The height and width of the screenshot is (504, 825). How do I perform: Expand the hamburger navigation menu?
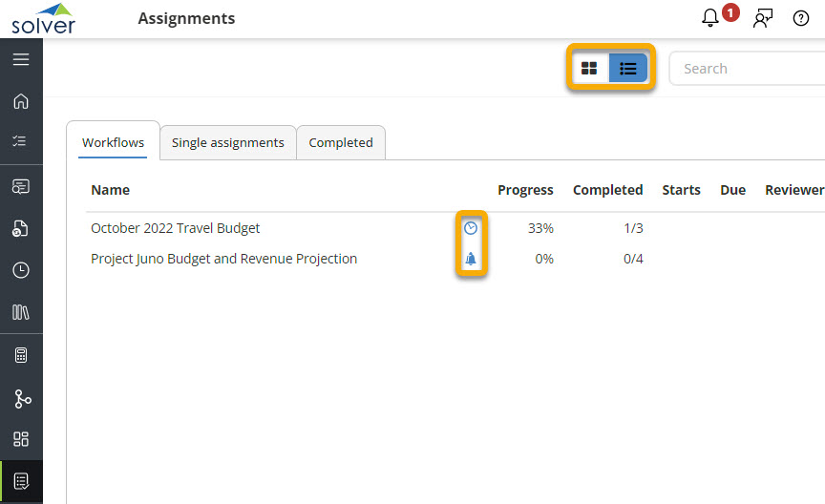(x=21, y=59)
